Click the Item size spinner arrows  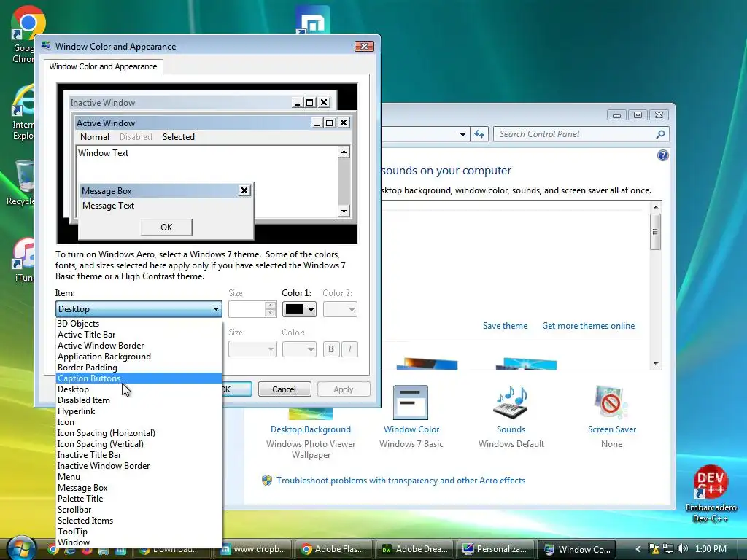(x=271, y=309)
